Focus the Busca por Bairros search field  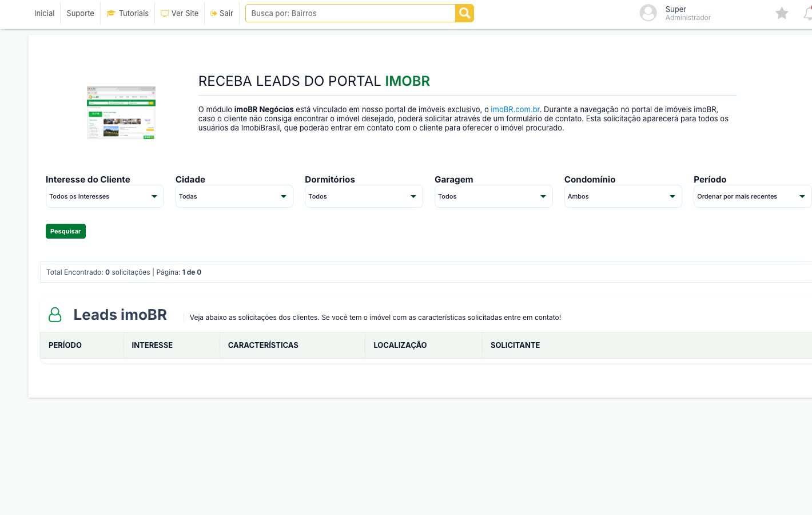350,13
